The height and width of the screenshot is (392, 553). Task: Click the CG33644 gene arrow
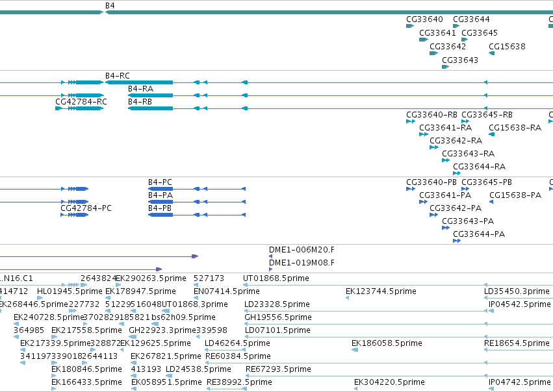(456, 26)
